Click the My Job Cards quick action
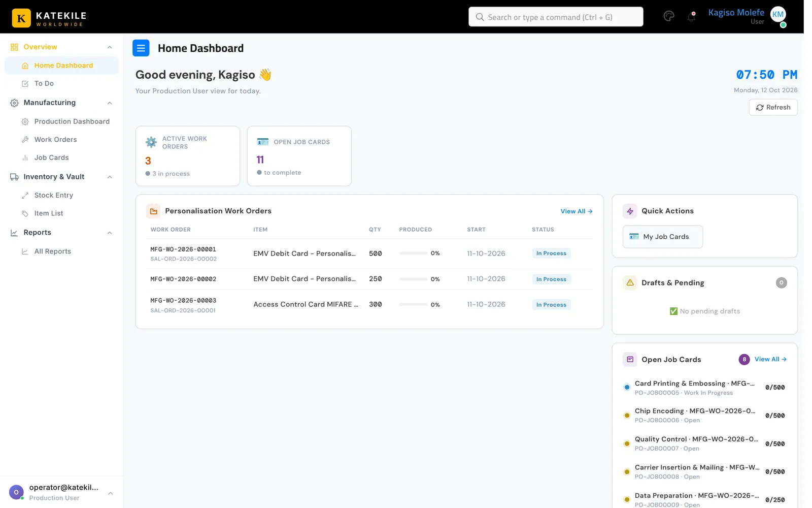Screen dimensions: 812x508 tap(663, 237)
